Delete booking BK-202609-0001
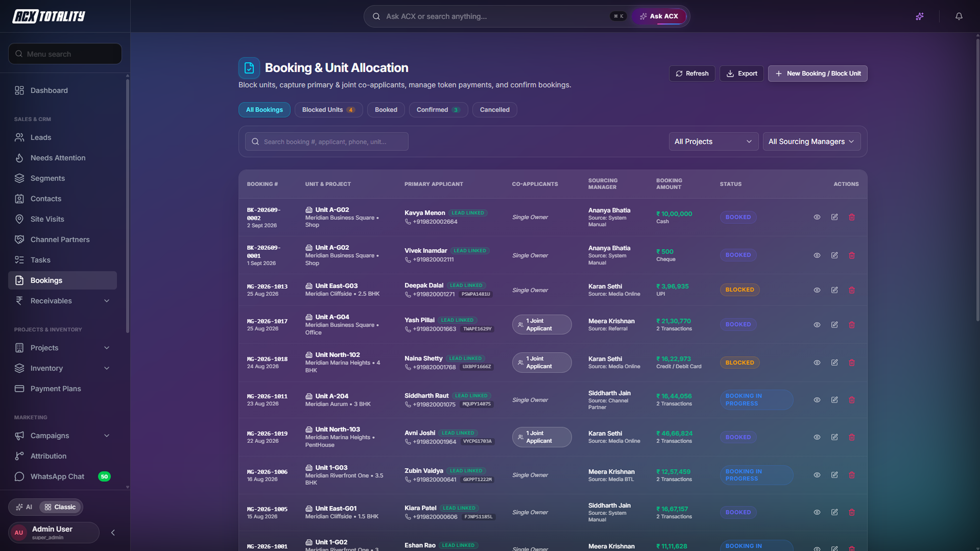980x551 pixels. pyautogui.click(x=852, y=255)
